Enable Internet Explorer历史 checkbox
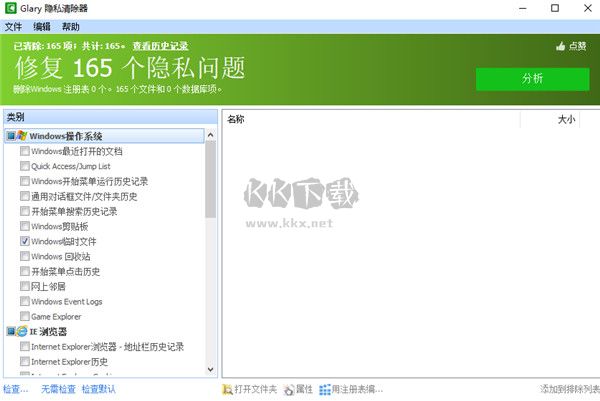This screenshot has height=401, width=600. coord(25,361)
